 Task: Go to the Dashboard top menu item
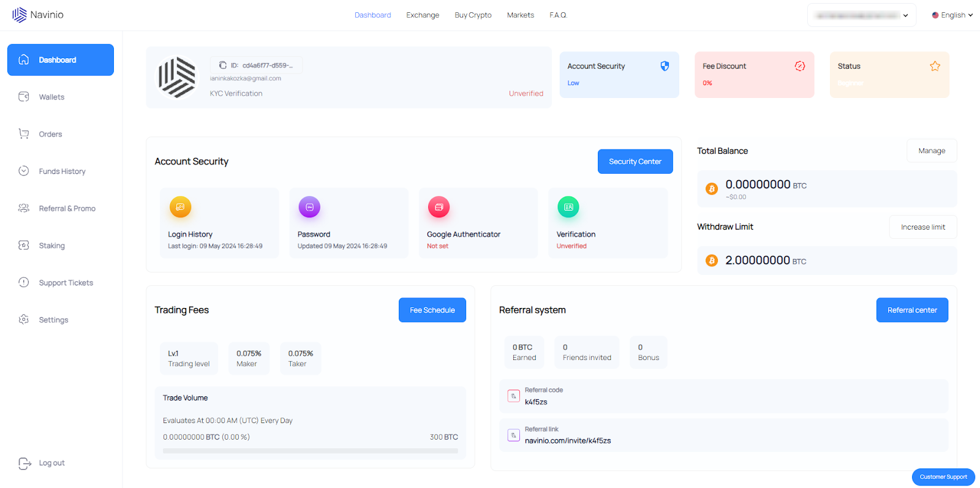point(372,15)
